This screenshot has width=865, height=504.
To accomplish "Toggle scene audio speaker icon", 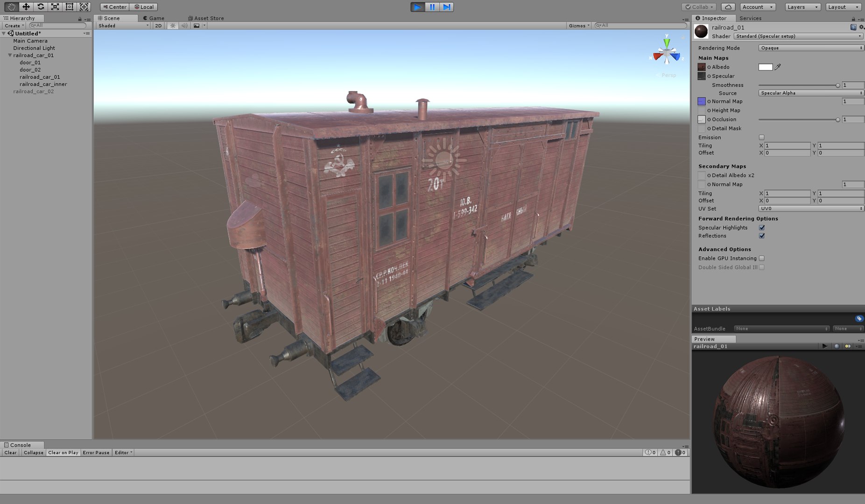I will pyautogui.click(x=184, y=26).
